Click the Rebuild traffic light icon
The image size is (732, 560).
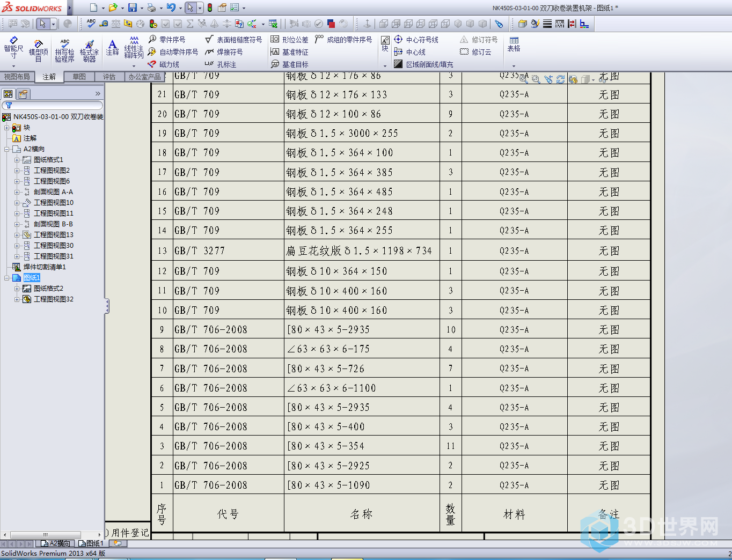click(x=209, y=8)
